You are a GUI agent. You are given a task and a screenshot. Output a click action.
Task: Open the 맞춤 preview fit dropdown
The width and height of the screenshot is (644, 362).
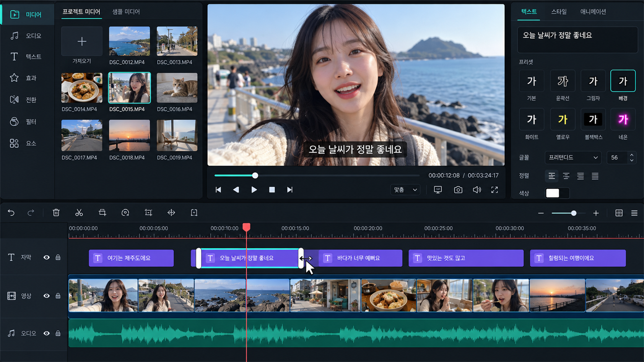(405, 190)
